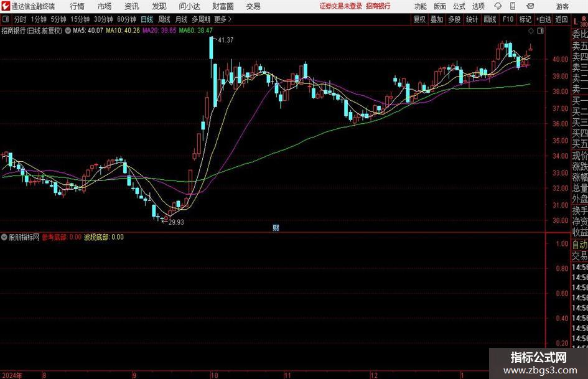
Task: Open the 资讯 menu
Action: (132, 6)
